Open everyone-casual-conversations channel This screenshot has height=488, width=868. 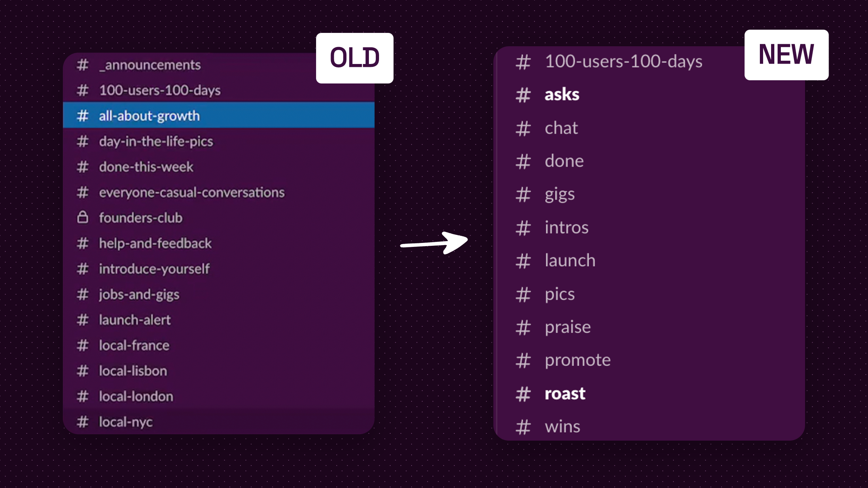point(192,192)
